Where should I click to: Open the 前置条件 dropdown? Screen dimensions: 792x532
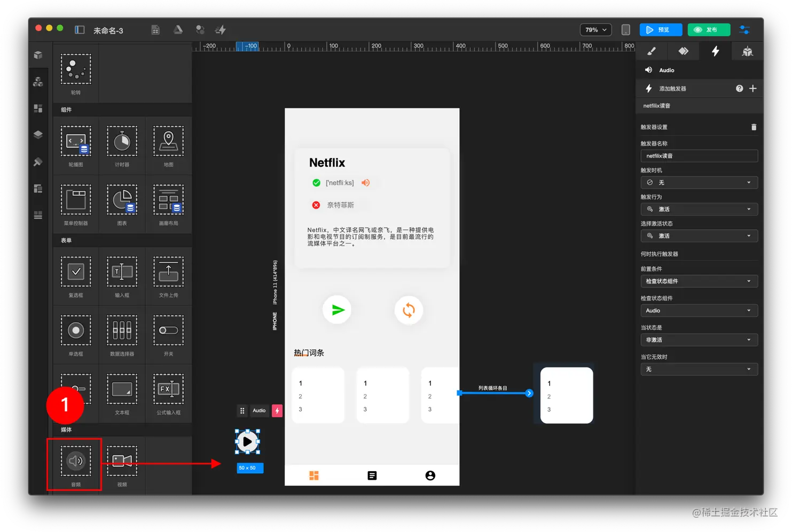(699, 281)
